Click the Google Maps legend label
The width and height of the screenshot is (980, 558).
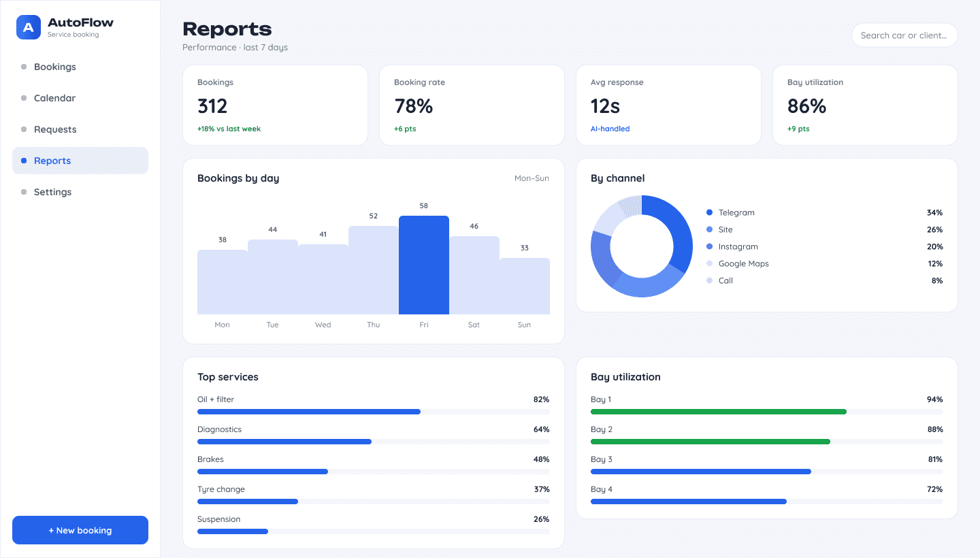744,263
